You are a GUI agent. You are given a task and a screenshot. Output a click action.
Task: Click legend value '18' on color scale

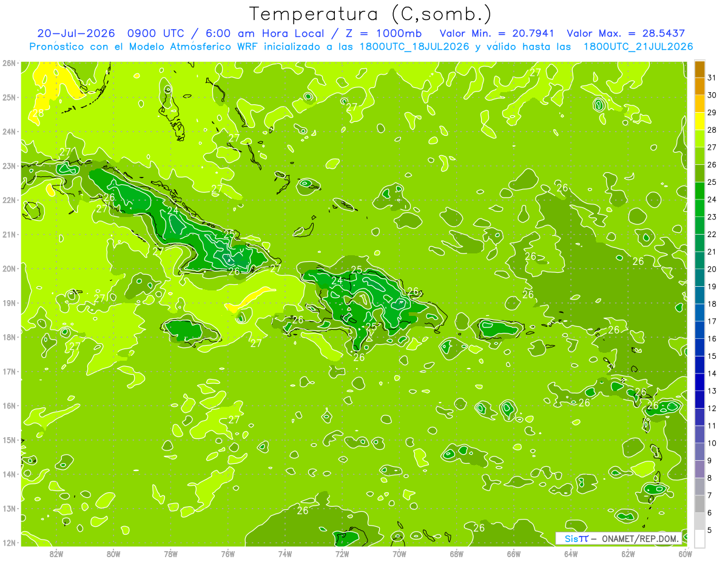[x=712, y=304]
